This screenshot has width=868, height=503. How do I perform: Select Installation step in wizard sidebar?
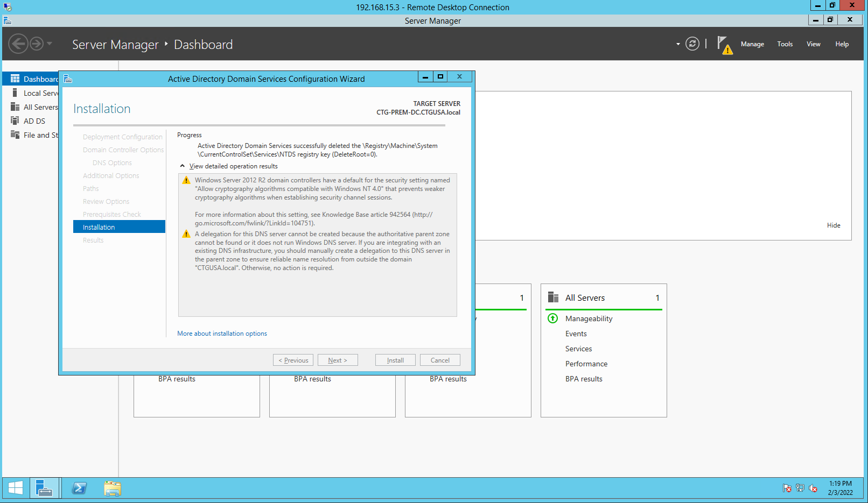point(119,227)
